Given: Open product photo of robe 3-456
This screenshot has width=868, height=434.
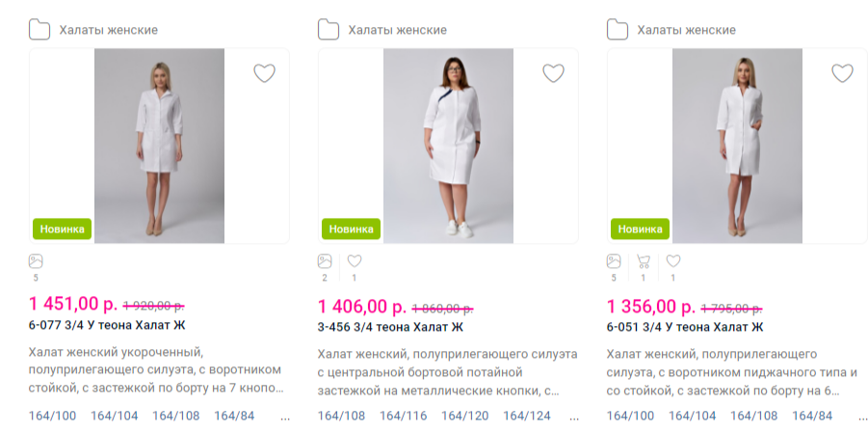Looking at the screenshot, I should tap(448, 145).
